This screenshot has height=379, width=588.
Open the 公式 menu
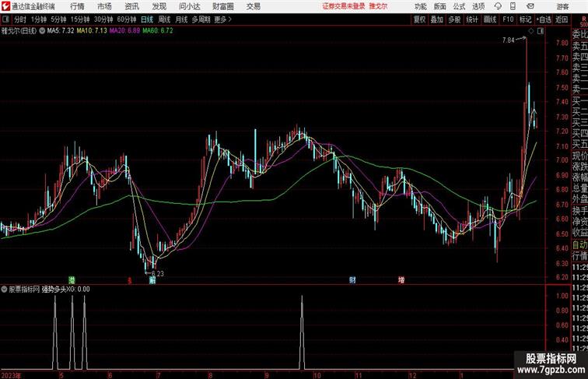click(459, 6)
